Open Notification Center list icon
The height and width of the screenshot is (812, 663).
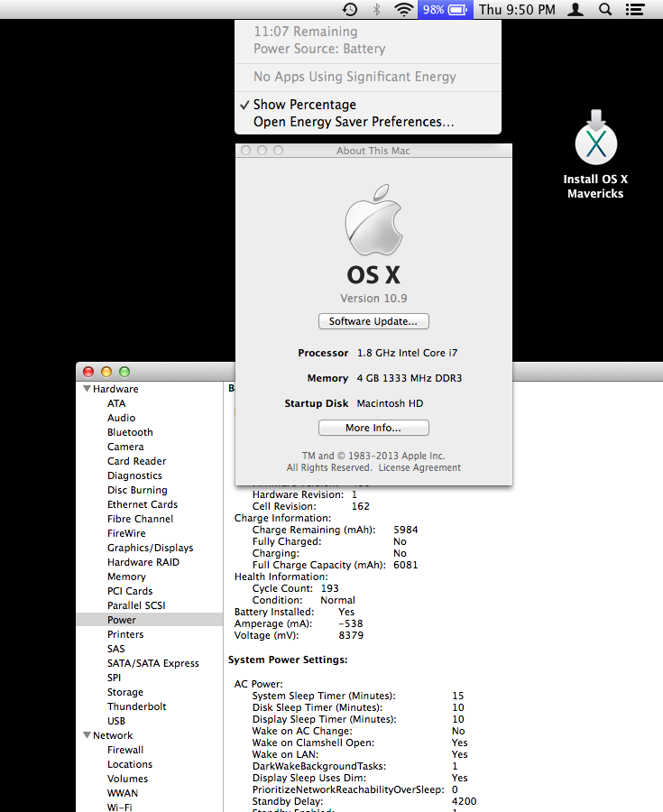point(635,9)
